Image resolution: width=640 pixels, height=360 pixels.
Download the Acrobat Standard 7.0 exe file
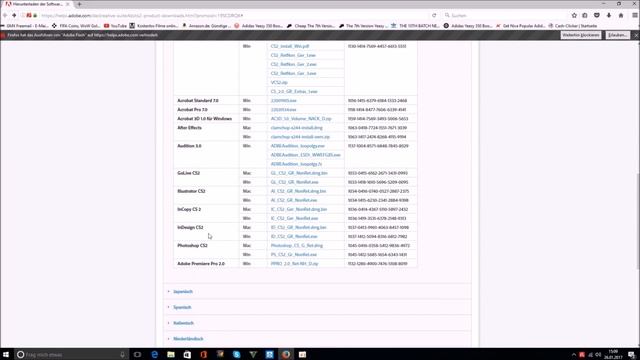pos(283,100)
